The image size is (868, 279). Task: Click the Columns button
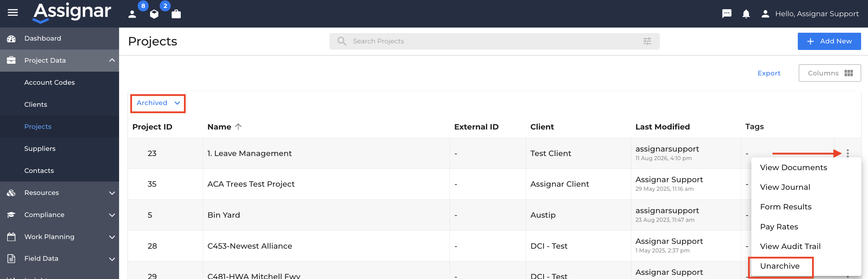pyautogui.click(x=829, y=73)
